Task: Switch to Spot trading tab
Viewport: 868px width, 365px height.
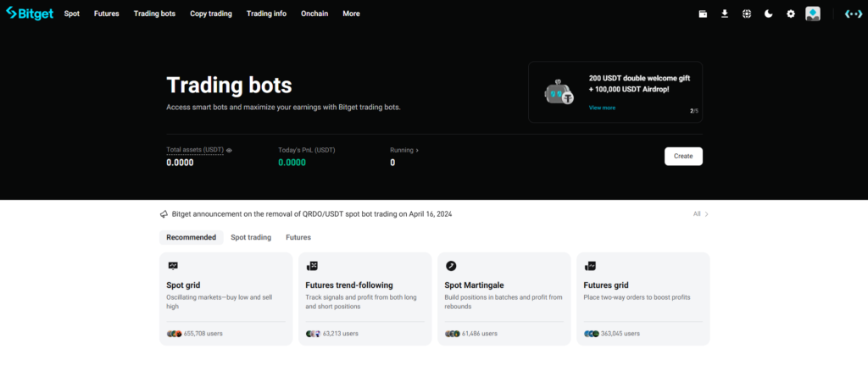Action: (251, 237)
